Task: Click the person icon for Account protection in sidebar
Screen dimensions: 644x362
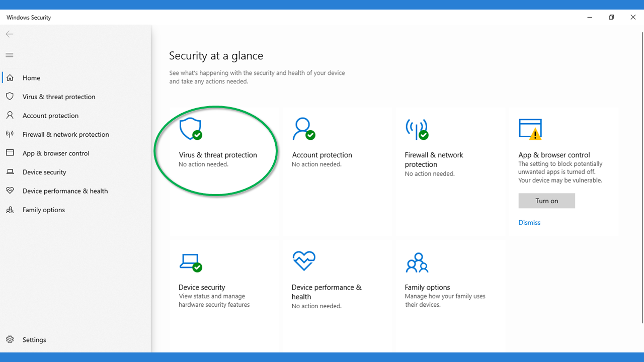Action: click(10, 116)
